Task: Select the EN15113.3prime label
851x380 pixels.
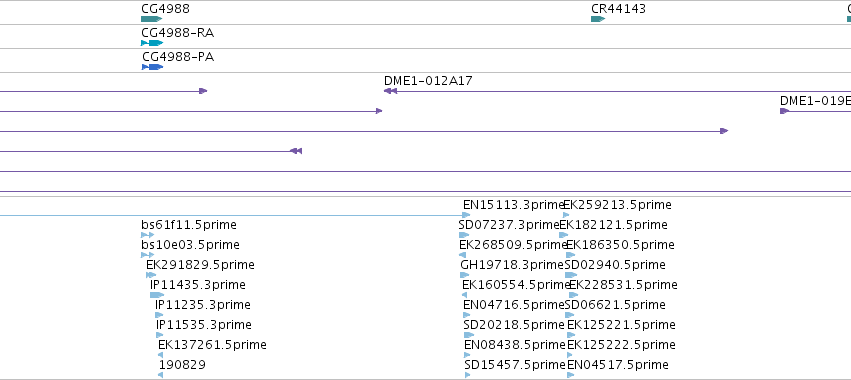Action: (x=513, y=205)
